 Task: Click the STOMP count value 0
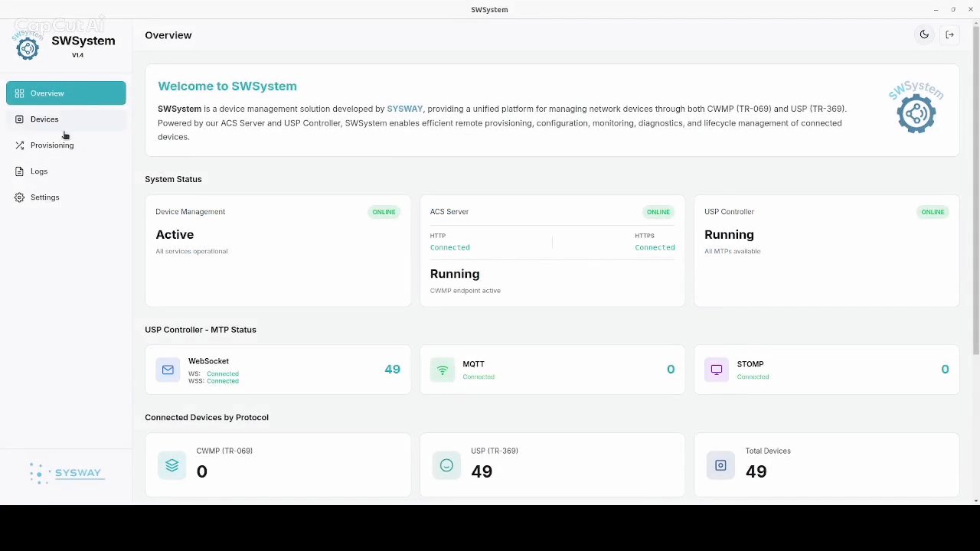[945, 370]
